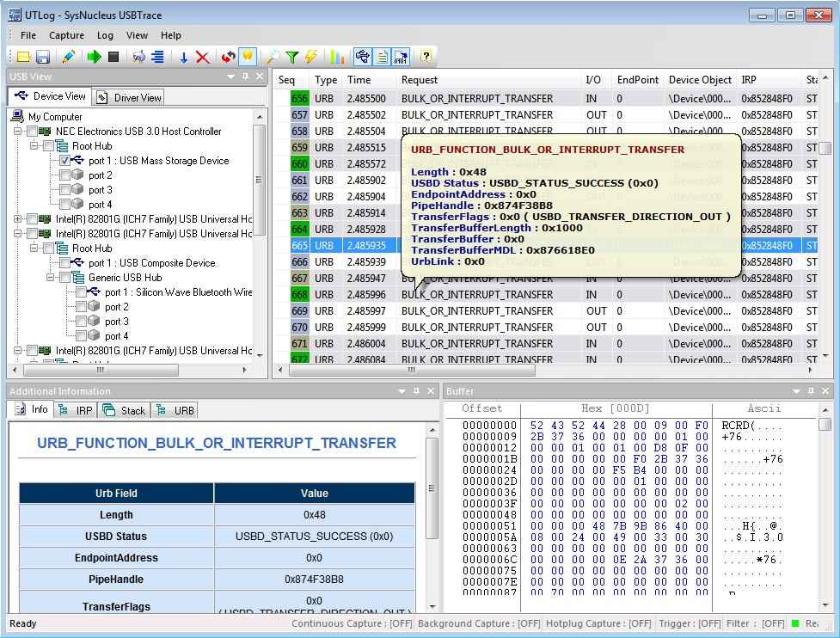
Task: Expand the first Intel 82801G controller node
Action: pyautogui.click(x=17, y=219)
